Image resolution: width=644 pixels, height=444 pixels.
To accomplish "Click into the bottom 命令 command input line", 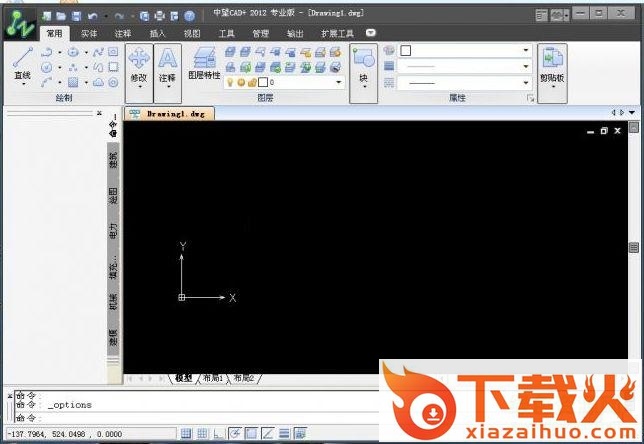I will [x=197, y=418].
